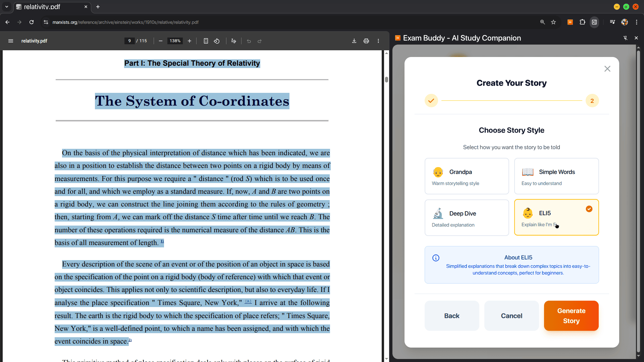The height and width of the screenshot is (362, 644).
Task: Zoom out of the PDF
Action: tap(161, 41)
